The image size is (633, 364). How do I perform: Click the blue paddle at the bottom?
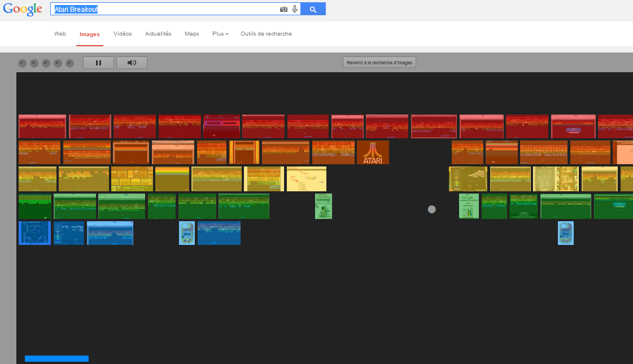point(56,358)
